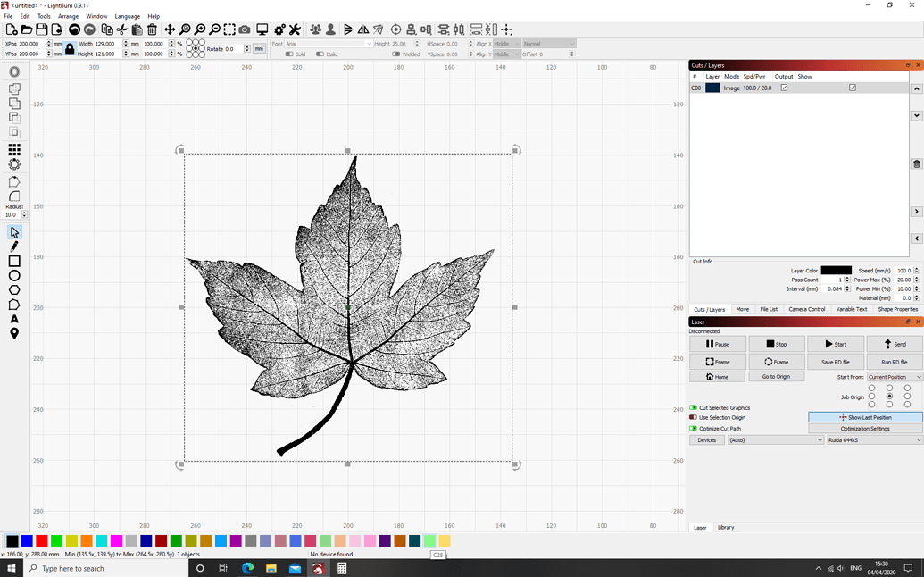This screenshot has height=577, width=924.
Task: Click the Flip Horizontal icon
Action: tap(363, 29)
